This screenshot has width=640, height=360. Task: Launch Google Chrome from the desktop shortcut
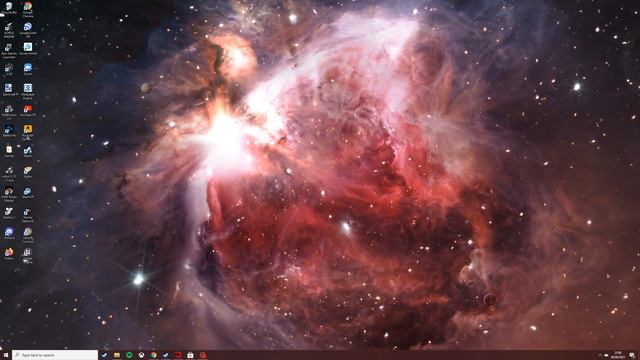28,9
